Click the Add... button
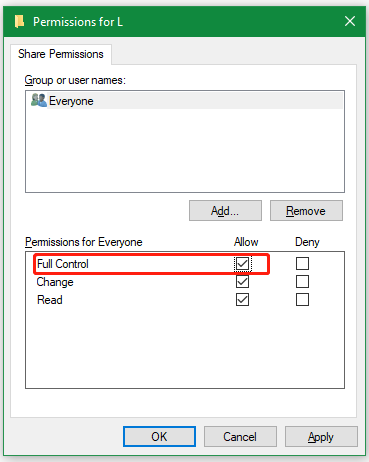369x462 pixels. 225,211
